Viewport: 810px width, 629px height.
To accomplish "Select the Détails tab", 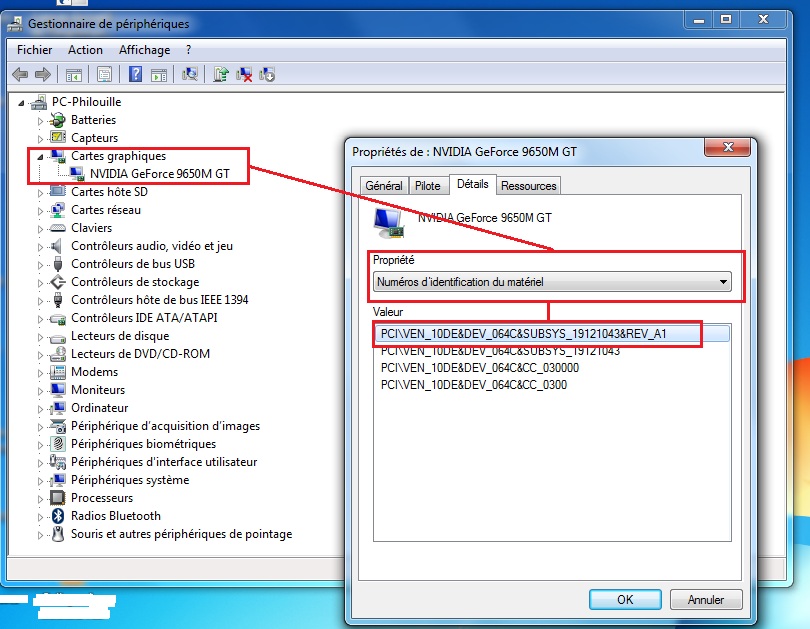I will tap(473, 184).
